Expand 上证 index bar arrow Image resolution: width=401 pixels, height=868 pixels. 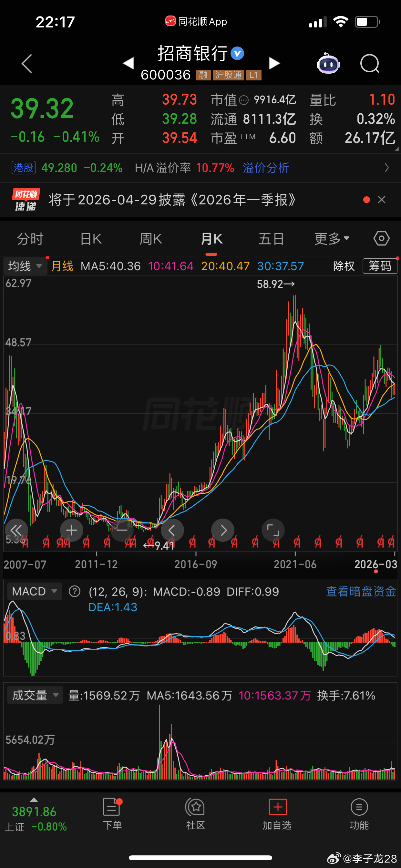click(x=34, y=800)
